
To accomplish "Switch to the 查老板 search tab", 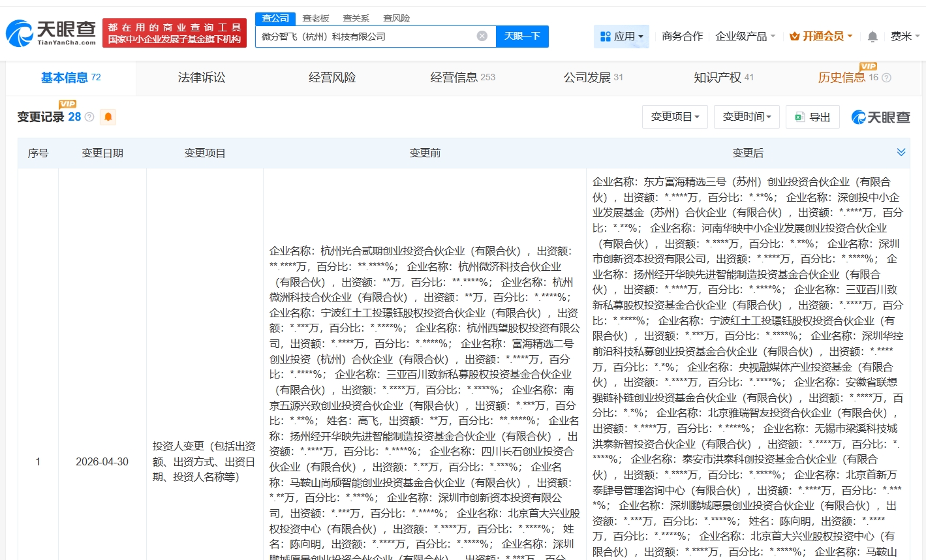I will 316,18.
